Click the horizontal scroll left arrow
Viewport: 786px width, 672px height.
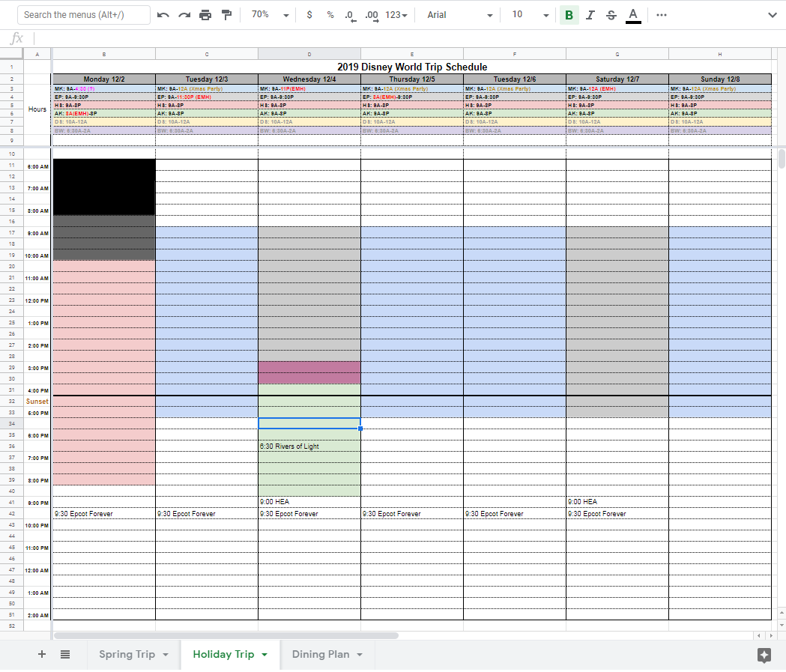coord(759,635)
